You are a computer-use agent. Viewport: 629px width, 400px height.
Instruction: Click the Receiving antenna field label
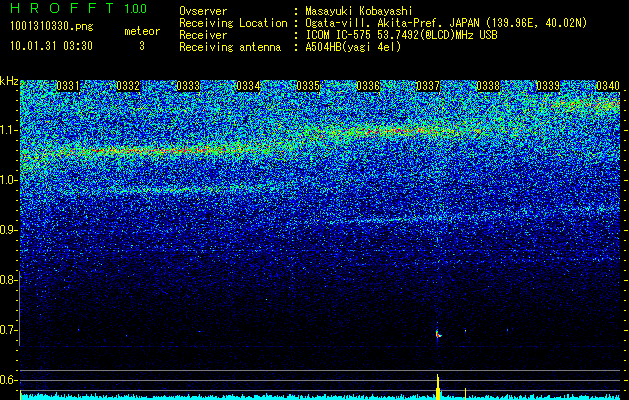[x=230, y=47]
